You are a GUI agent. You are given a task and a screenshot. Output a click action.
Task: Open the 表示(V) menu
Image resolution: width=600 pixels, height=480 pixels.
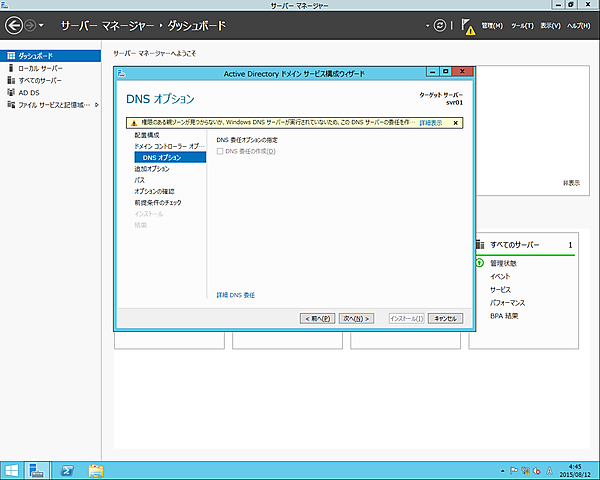[549, 25]
